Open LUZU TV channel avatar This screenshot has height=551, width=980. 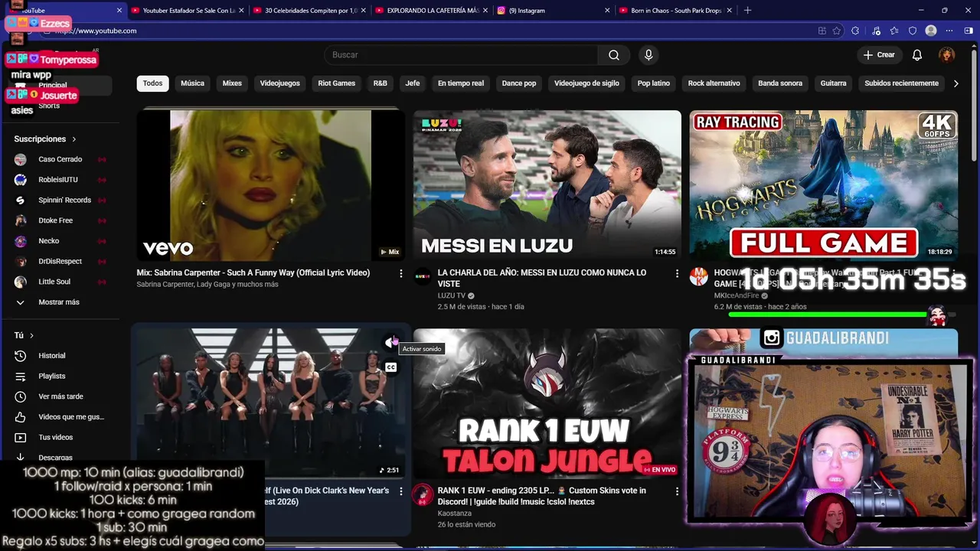coord(423,276)
